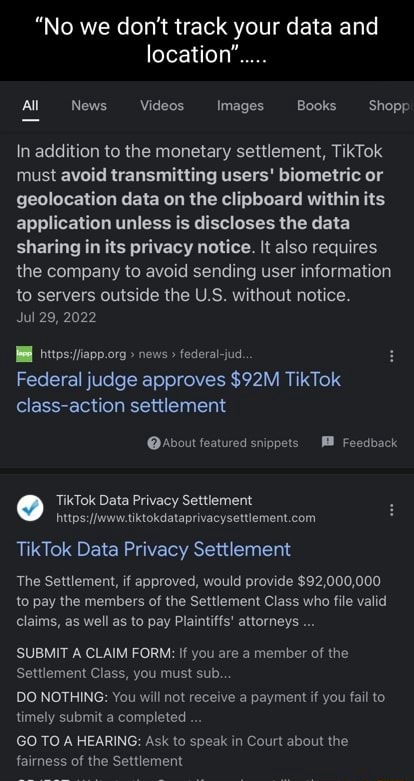Open the TikTok settlement result three-dot menu
Image resolution: width=414 pixels, height=781 pixels.
click(x=392, y=510)
